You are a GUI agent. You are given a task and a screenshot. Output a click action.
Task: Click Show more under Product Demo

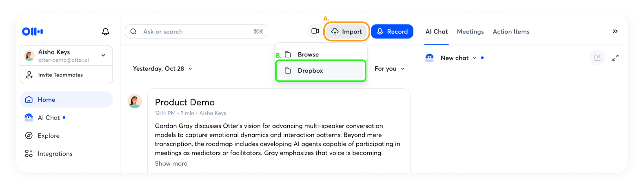(171, 164)
